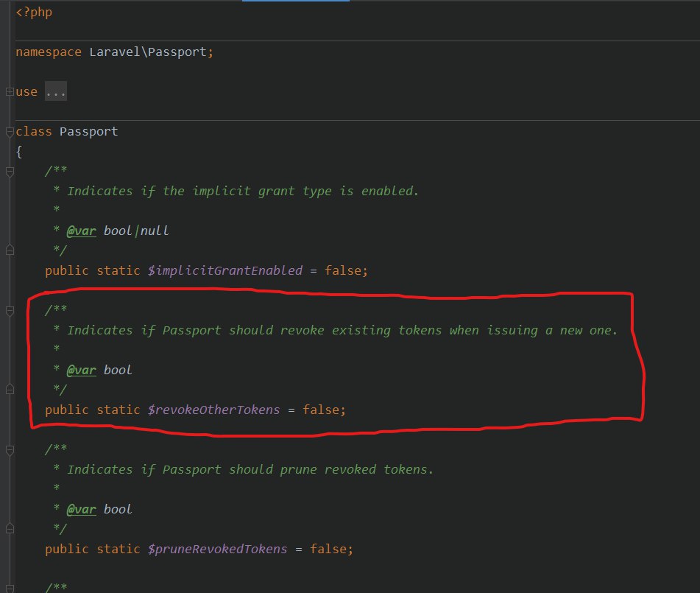Click the @var tag before bool|null

pyautogui.click(x=81, y=231)
